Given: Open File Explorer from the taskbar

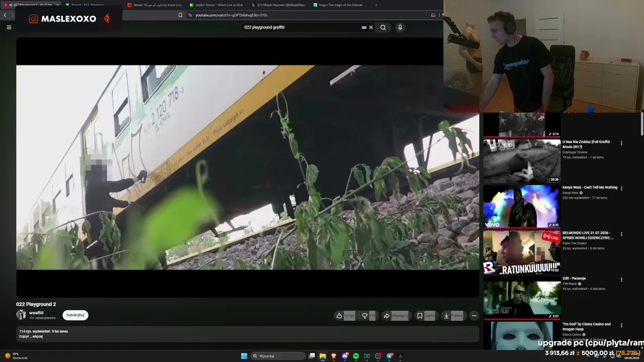Looking at the screenshot, I should (x=323, y=356).
